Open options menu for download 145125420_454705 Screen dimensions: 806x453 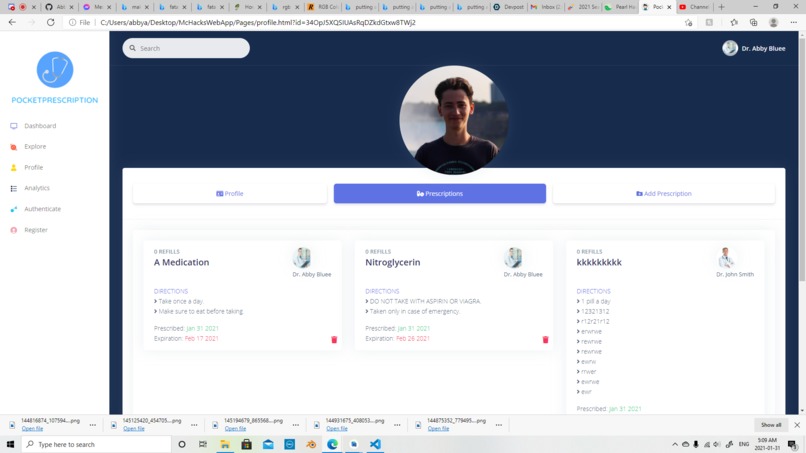pos(194,425)
